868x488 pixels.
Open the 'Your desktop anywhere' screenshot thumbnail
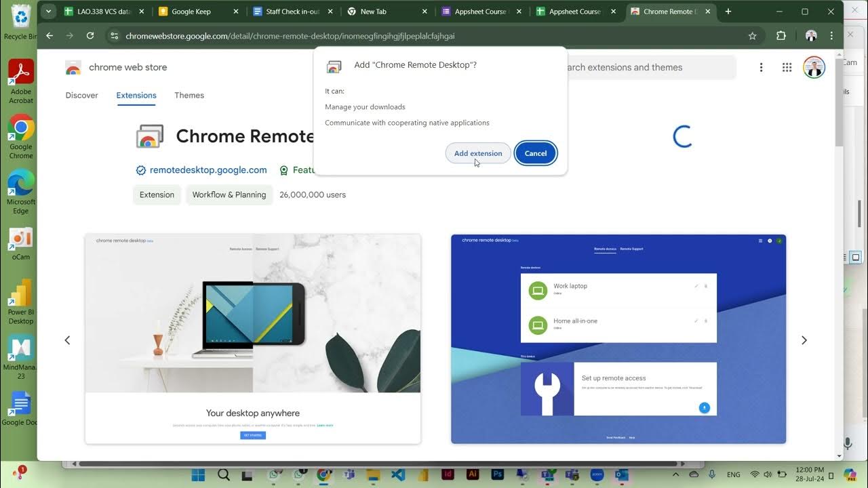[x=253, y=339]
